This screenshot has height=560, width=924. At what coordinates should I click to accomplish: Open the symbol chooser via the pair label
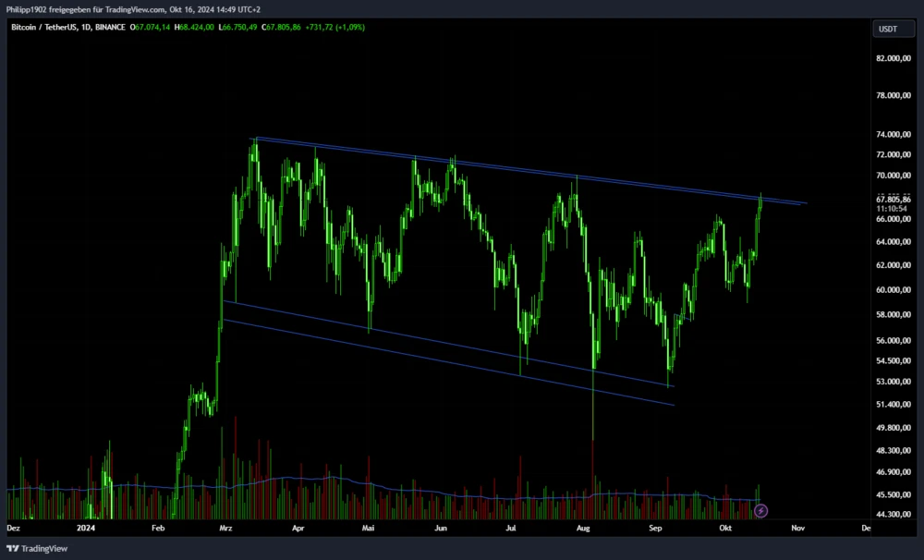43,27
